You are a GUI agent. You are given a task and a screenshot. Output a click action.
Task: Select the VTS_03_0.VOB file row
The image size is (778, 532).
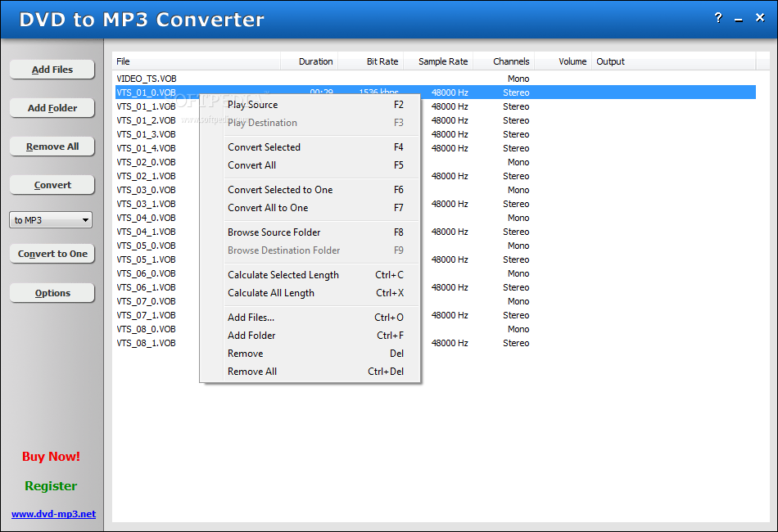[146, 189]
